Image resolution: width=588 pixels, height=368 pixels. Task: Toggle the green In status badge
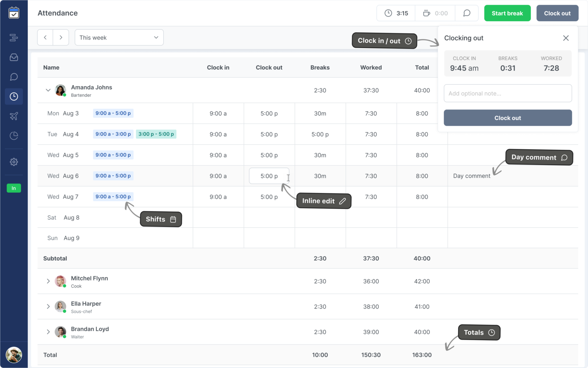13,188
